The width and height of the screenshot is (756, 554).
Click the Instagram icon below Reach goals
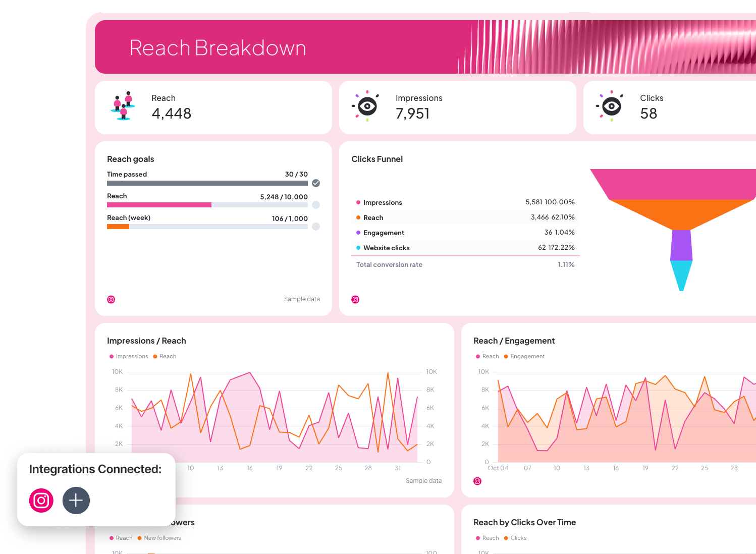[111, 299]
